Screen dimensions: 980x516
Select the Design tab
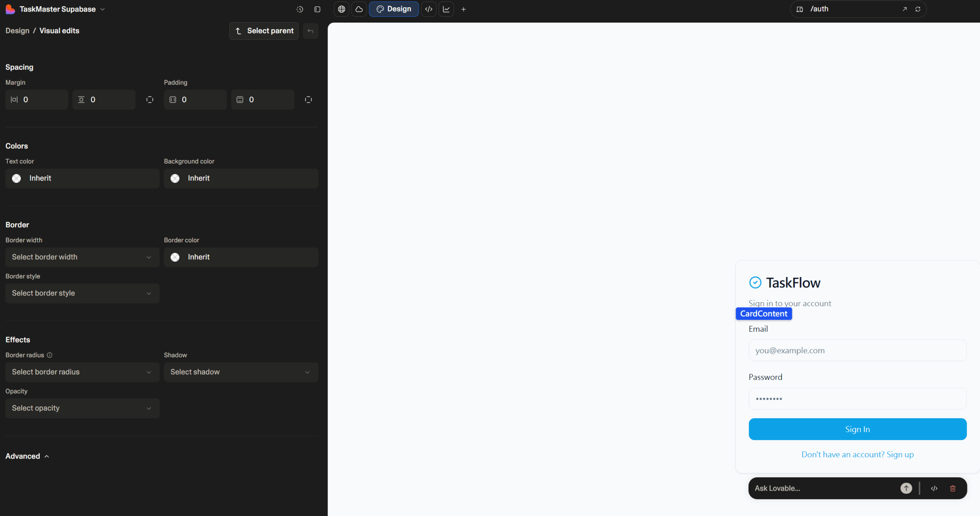394,9
